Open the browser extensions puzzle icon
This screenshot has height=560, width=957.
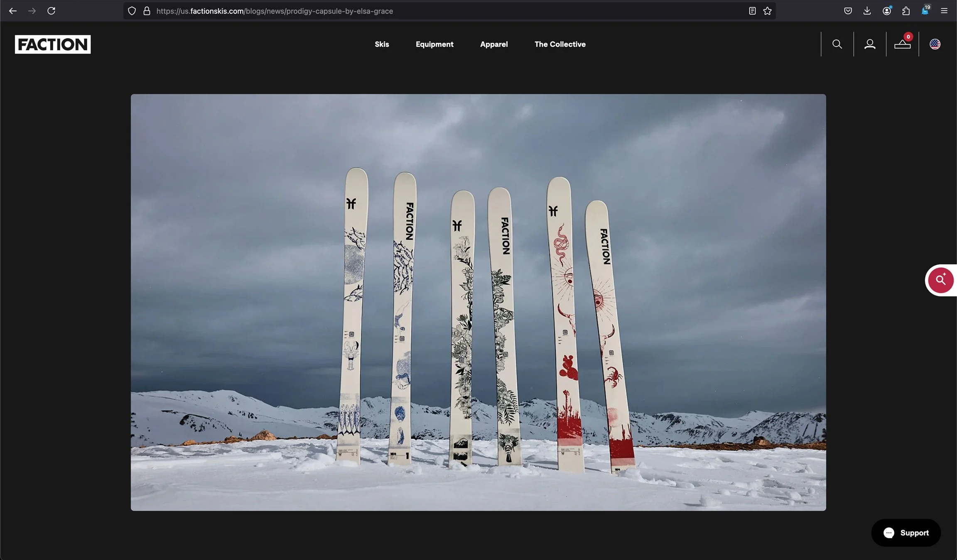pyautogui.click(x=906, y=11)
